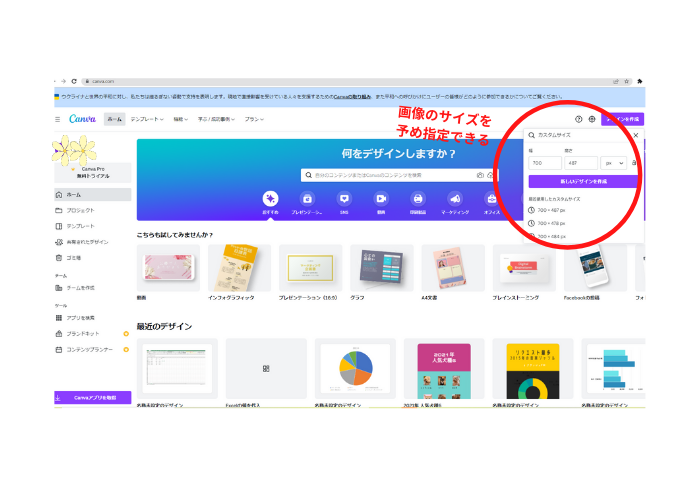Click the 新しいデザインを作成 button
This screenshot has width=700, height=487.
tap(583, 181)
